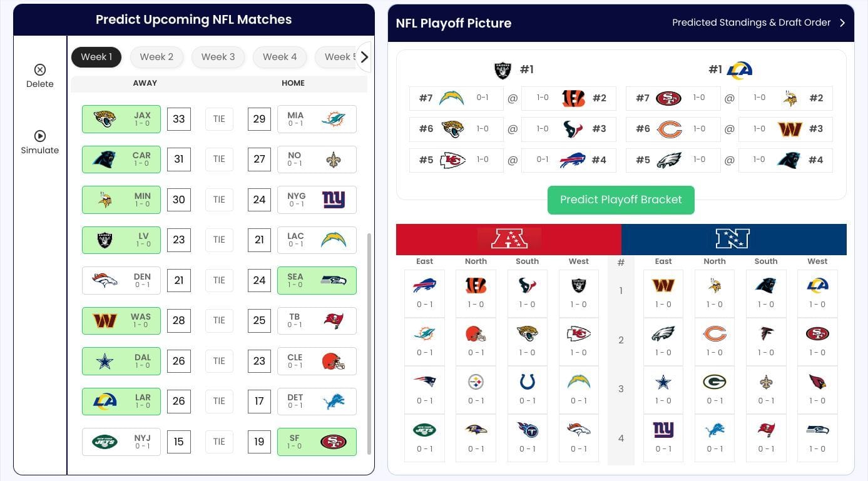
Task: Toggle TIE for the DEN vs SEA game
Action: coord(218,280)
